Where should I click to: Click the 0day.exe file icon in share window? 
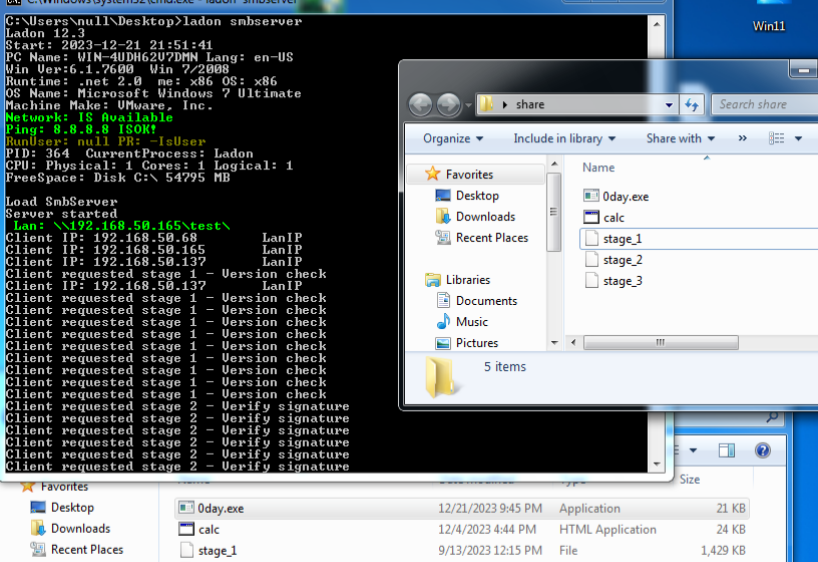[x=591, y=196]
